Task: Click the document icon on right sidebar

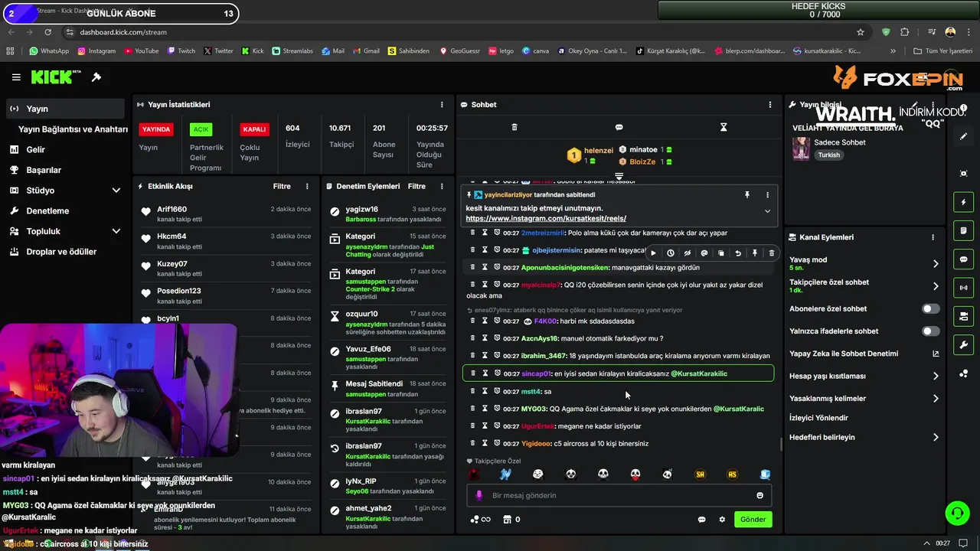Action: pyautogui.click(x=964, y=230)
